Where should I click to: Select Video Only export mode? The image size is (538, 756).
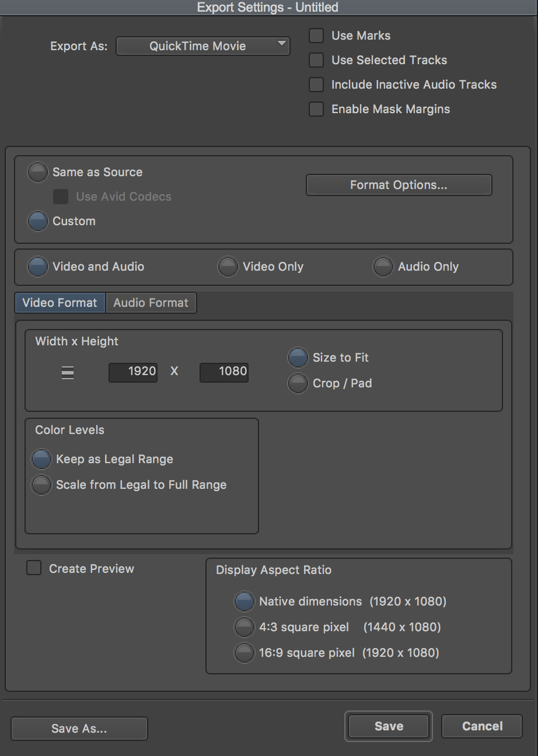coord(228,267)
